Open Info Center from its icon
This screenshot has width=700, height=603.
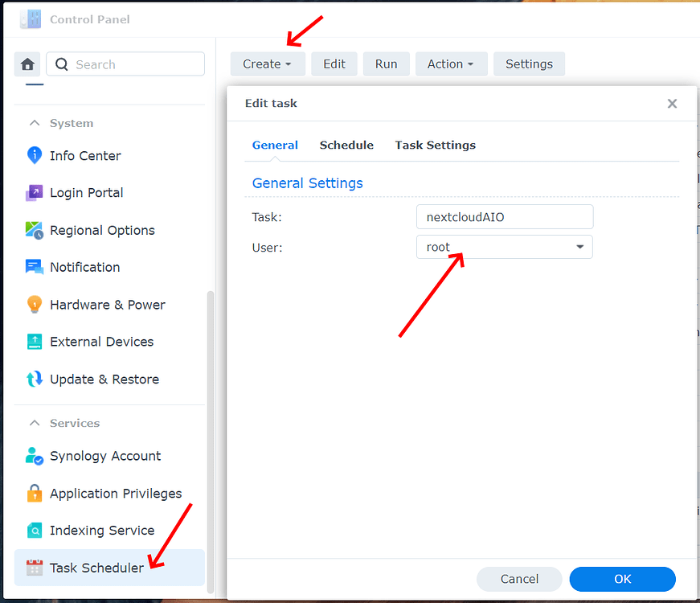pos(34,155)
